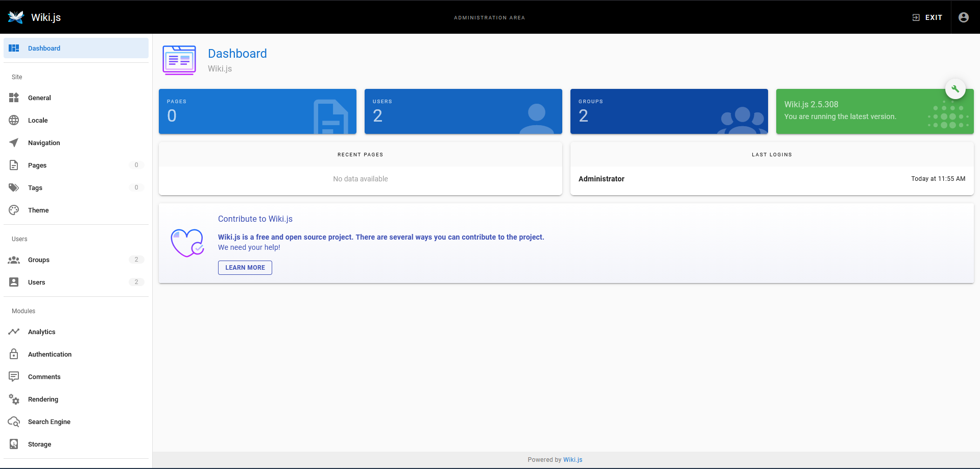Open Storage via the disk icon
The height and width of the screenshot is (469, 980).
(14, 444)
